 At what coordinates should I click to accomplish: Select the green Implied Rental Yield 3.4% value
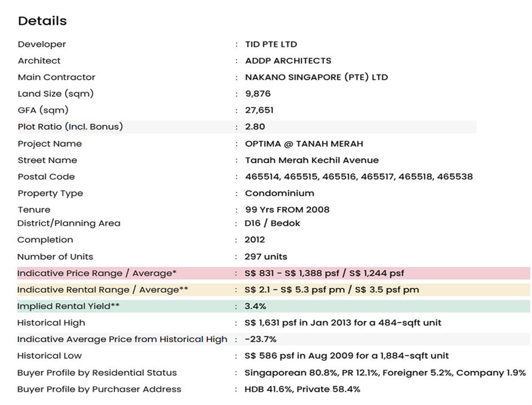[255, 306]
